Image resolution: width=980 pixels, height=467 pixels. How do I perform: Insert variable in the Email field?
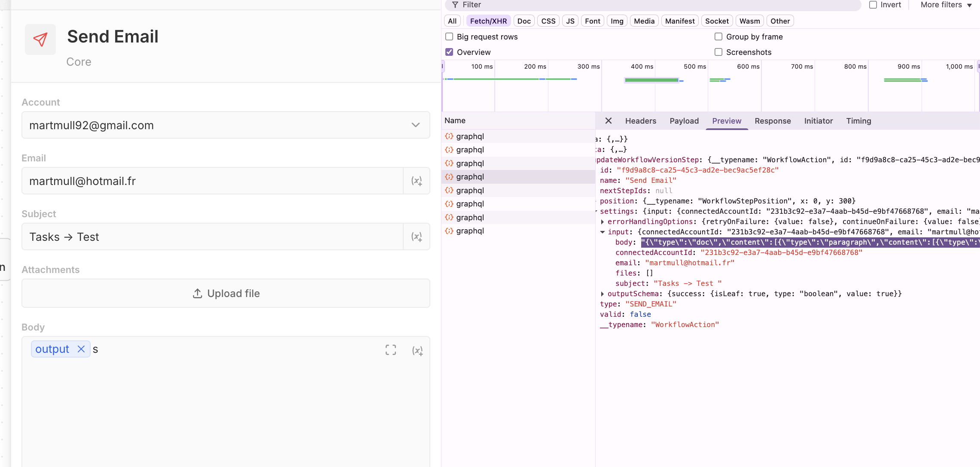[x=417, y=181]
